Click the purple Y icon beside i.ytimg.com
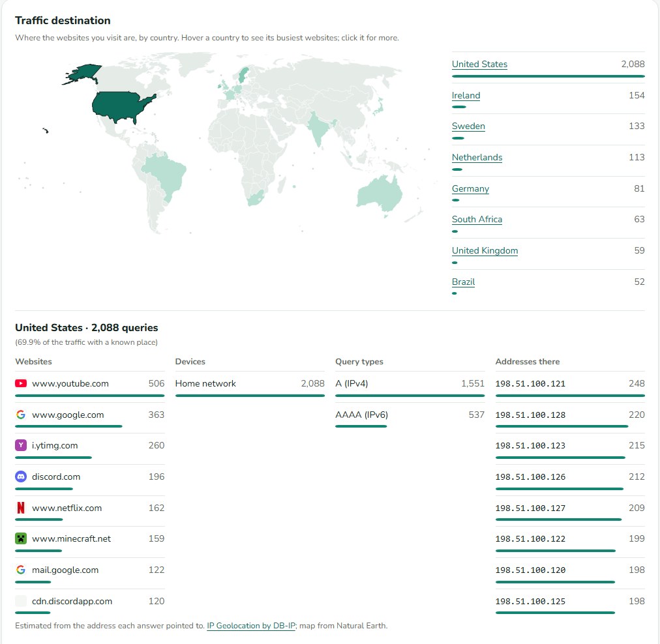 (x=21, y=445)
